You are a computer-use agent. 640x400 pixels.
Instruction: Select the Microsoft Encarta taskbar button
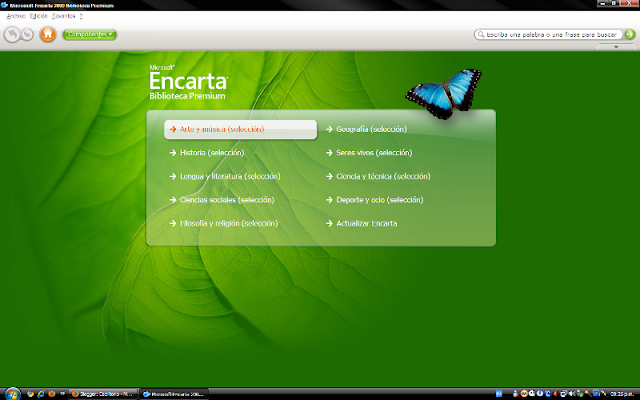pyautogui.click(x=174, y=394)
